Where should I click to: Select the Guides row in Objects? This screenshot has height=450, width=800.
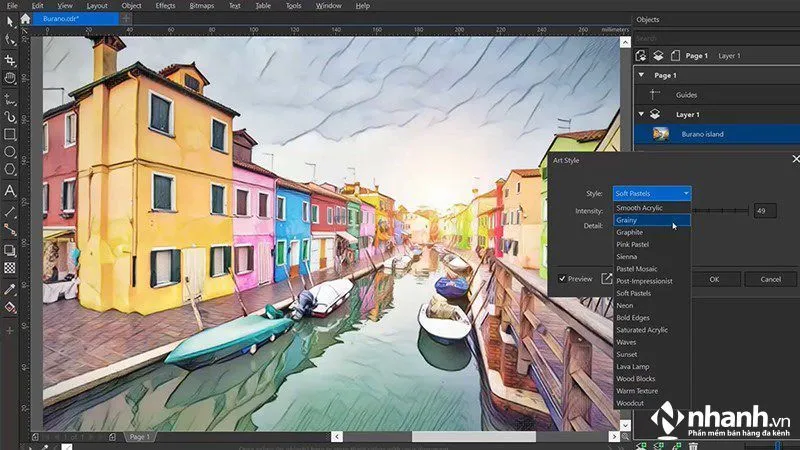click(x=717, y=95)
